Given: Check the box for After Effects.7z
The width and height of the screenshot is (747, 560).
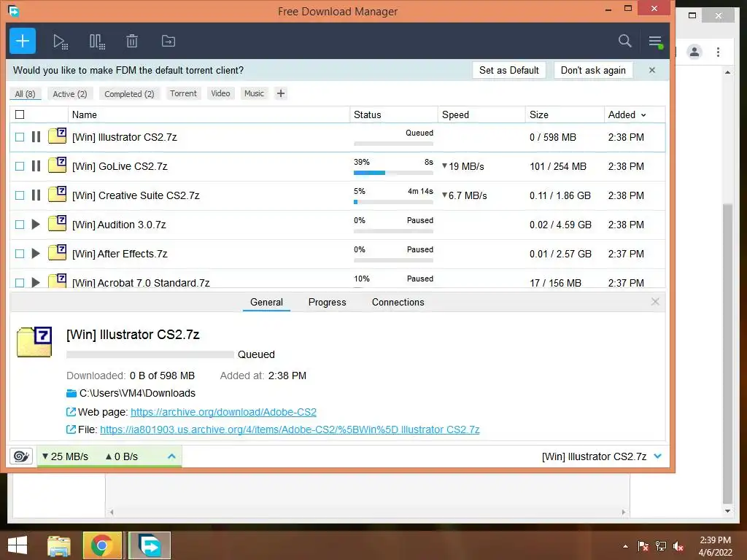Looking at the screenshot, I should [20, 253].
